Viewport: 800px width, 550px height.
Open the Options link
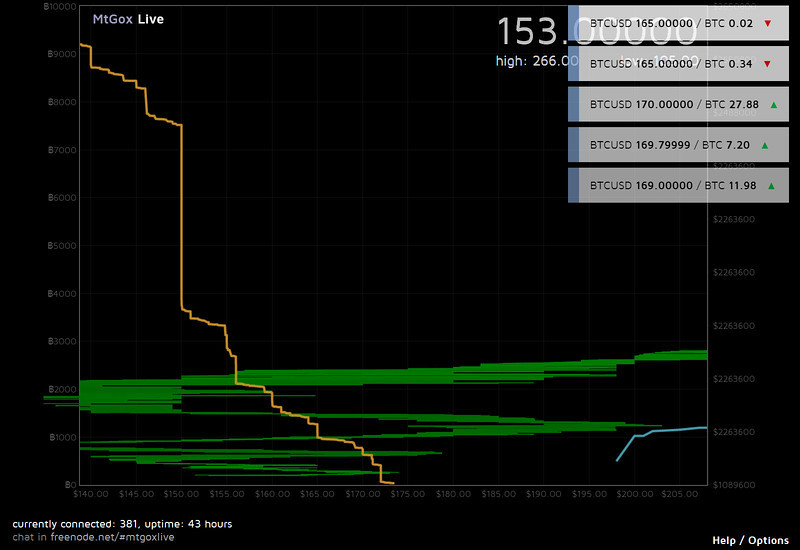768,540
